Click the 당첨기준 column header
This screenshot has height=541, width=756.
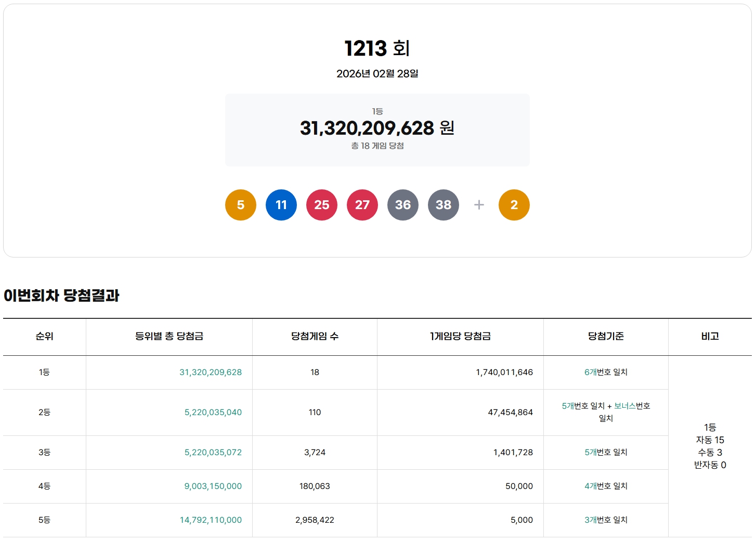click(x=606, y=337)
